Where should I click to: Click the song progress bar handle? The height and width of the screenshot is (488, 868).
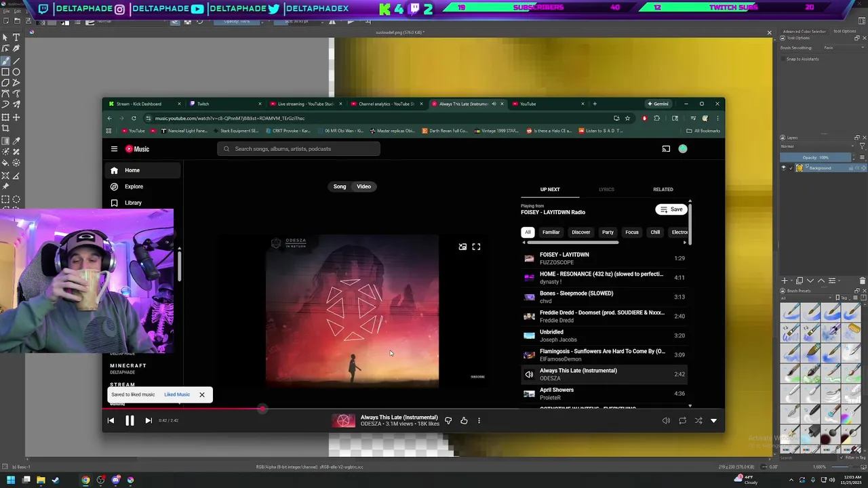pyautogui.click(x=262, y=409)
